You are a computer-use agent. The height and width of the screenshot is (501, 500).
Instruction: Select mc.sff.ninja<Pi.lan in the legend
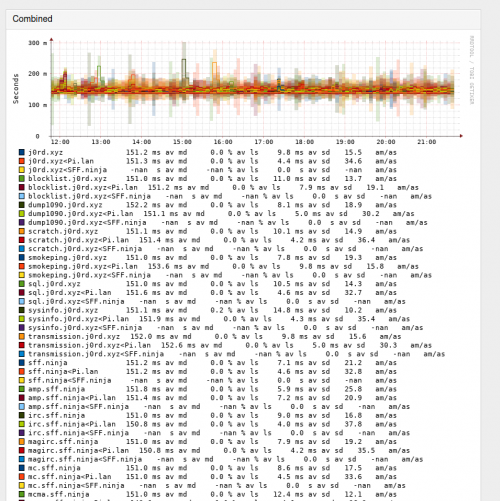(70, 477)
